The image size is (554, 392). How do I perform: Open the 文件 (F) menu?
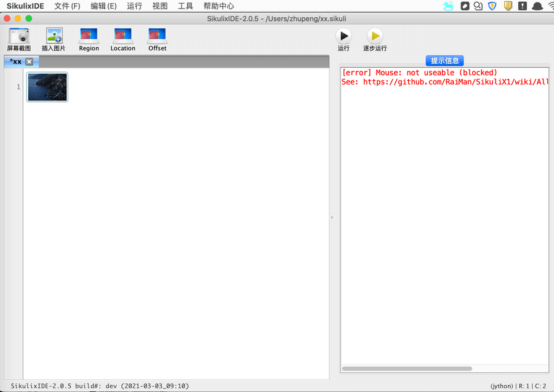(67, 6)
